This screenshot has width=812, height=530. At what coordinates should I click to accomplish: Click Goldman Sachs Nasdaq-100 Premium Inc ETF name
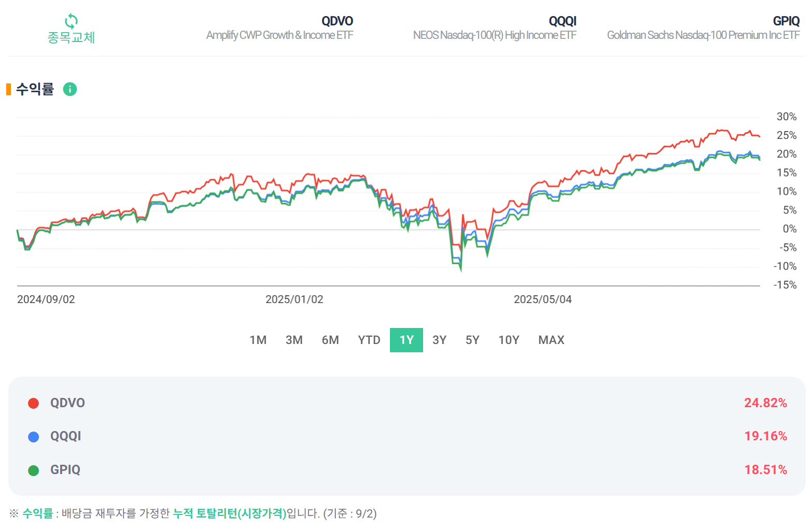704,35
